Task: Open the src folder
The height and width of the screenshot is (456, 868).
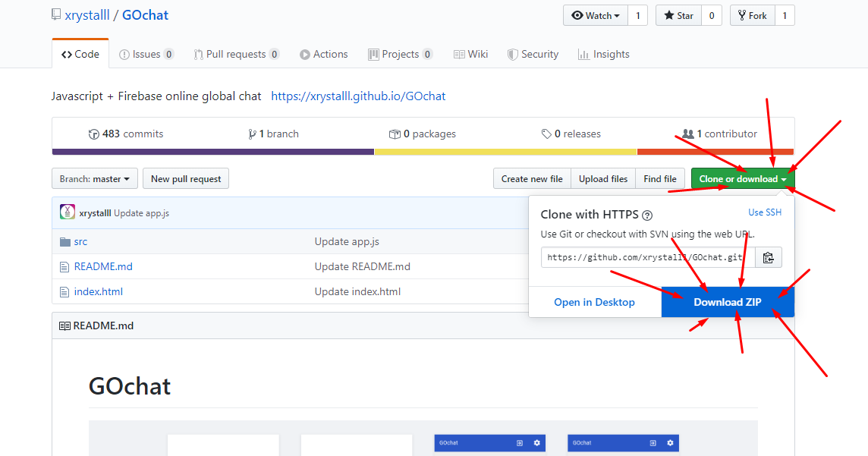Action: tap(80, 242)
